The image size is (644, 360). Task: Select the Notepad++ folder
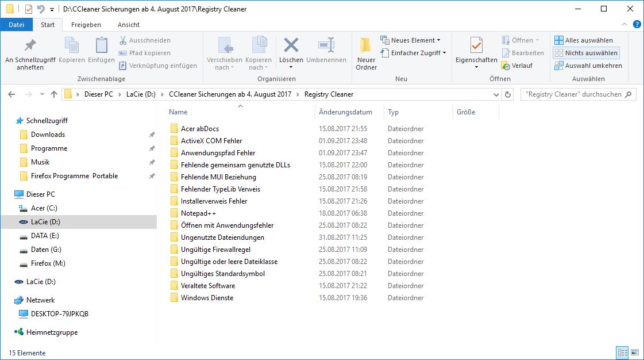198,213
